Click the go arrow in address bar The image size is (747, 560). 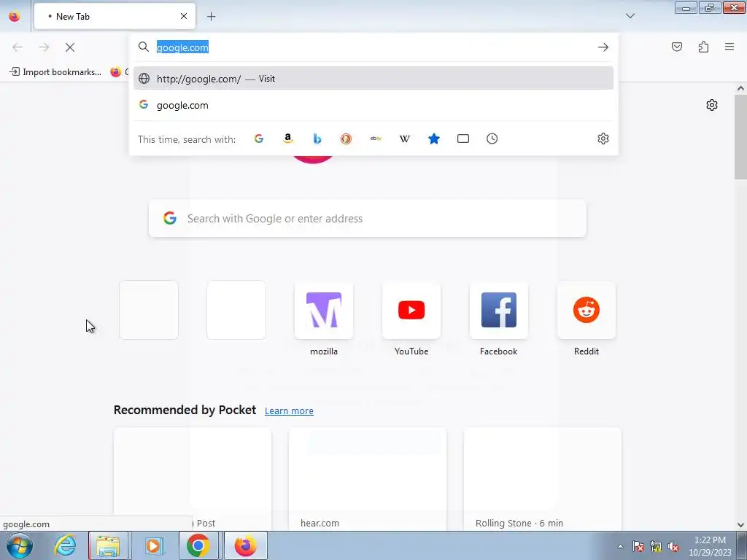[x=603, y=47]
